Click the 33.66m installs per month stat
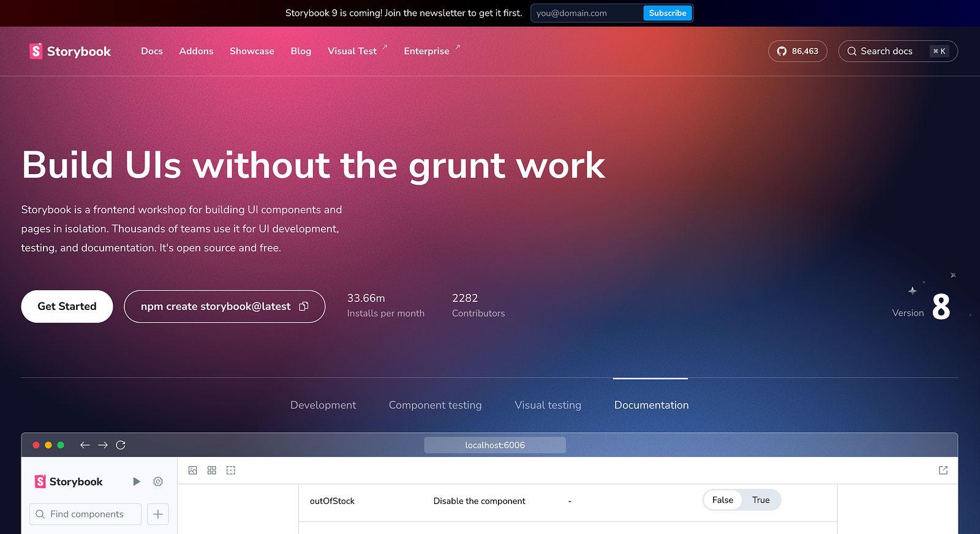 (386, 306)
